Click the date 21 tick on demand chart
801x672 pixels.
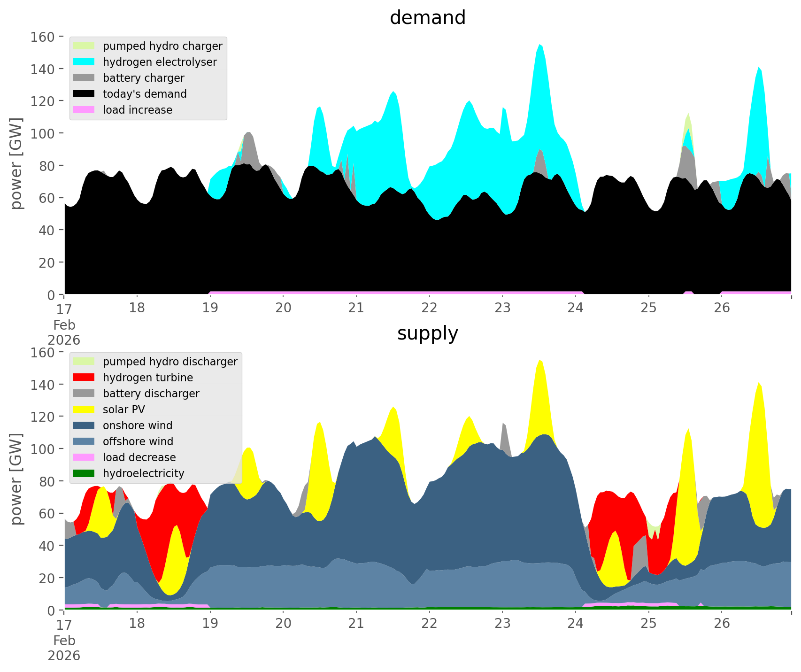(356, 308)
